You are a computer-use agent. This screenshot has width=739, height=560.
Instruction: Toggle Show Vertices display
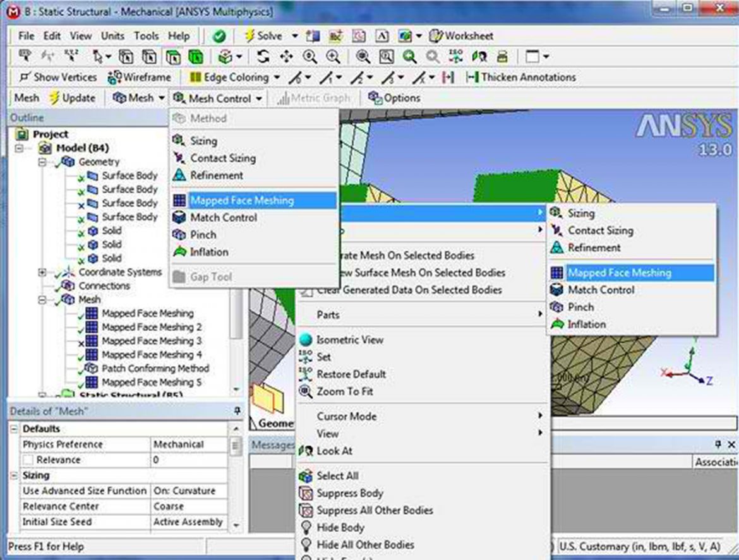[60, 77]
